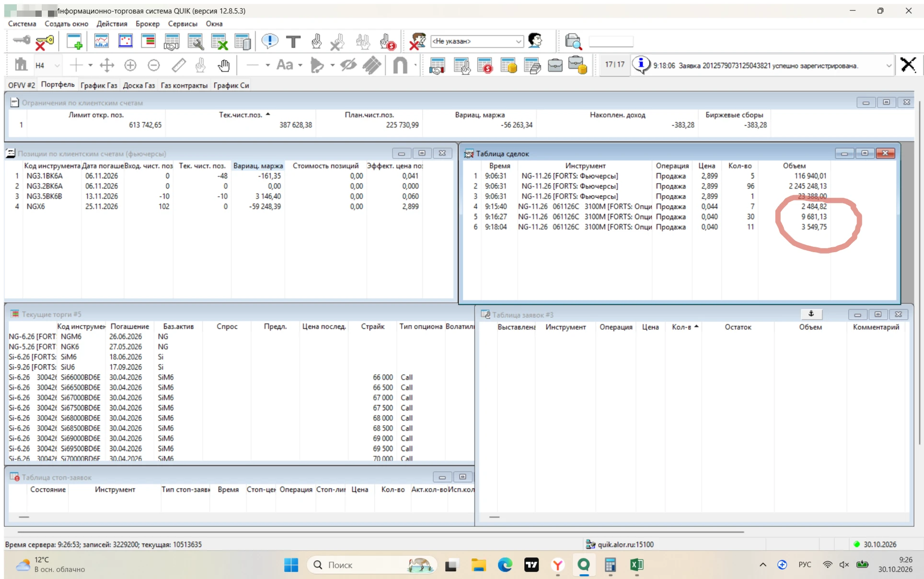The width and height of the screenshot is (924, 579).
Task: Select the hand pan tool in chart toolbar
Action: 223,65
